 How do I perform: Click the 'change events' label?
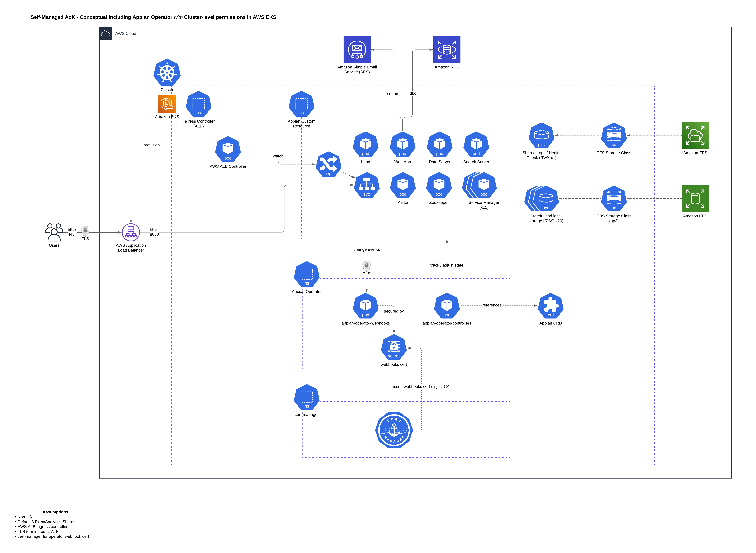tap(366, 249)
